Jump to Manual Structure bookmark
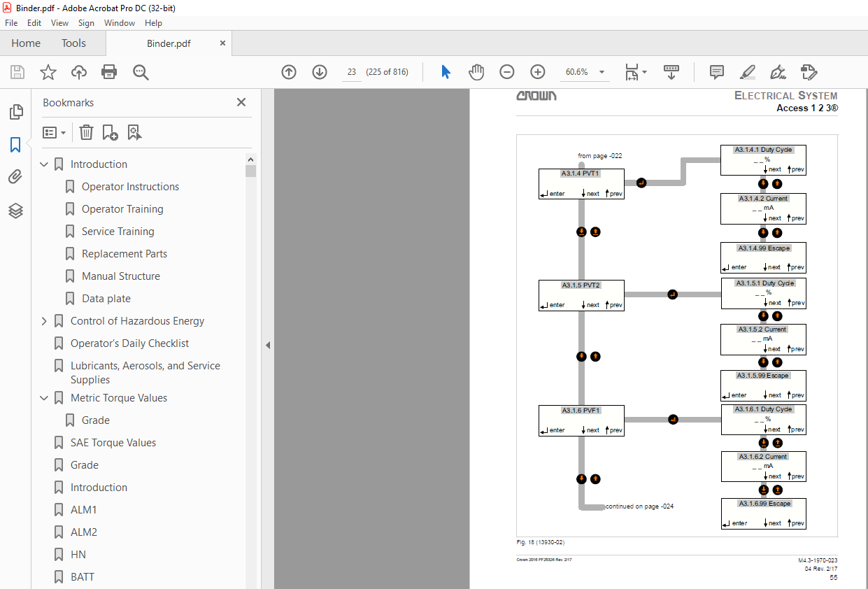Screen dimensions: 868x589 pyautogui.click(x=121, y=276)
